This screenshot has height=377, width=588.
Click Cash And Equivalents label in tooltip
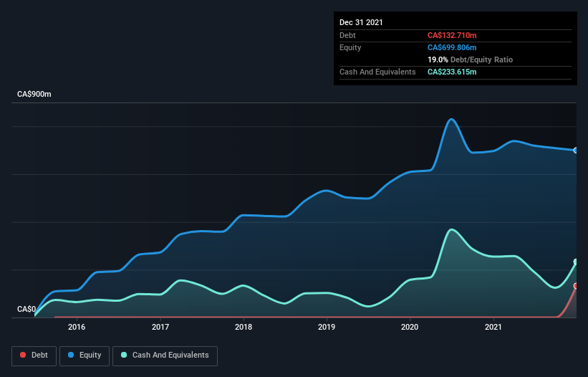coord(377,72)
